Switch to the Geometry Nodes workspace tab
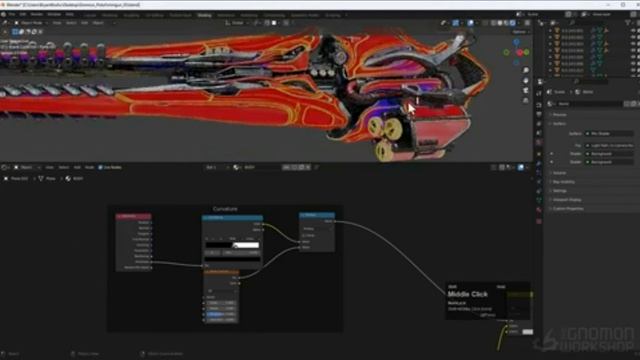The width and height of the screenshot is (640, 360). point(305,15)
